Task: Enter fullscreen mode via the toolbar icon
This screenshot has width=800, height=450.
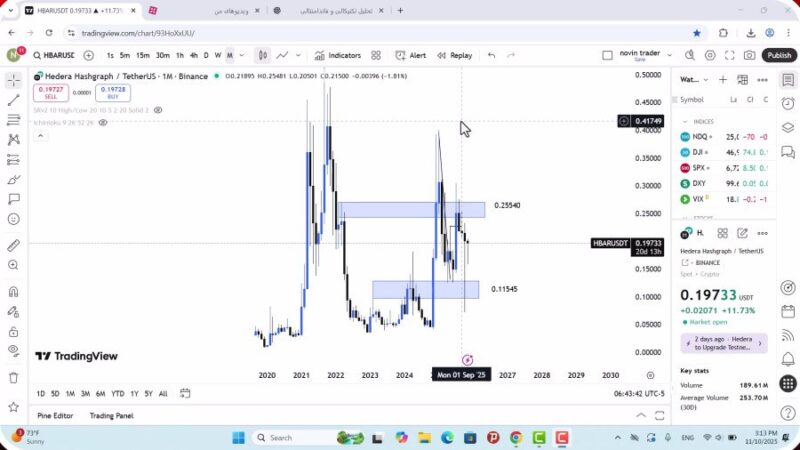Action: pyautogui.click(x=729, y=55)
